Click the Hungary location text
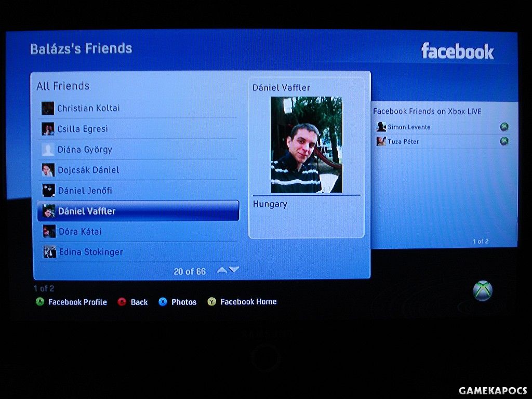Screen dimensions: 532x399 [x=270, y=204]
